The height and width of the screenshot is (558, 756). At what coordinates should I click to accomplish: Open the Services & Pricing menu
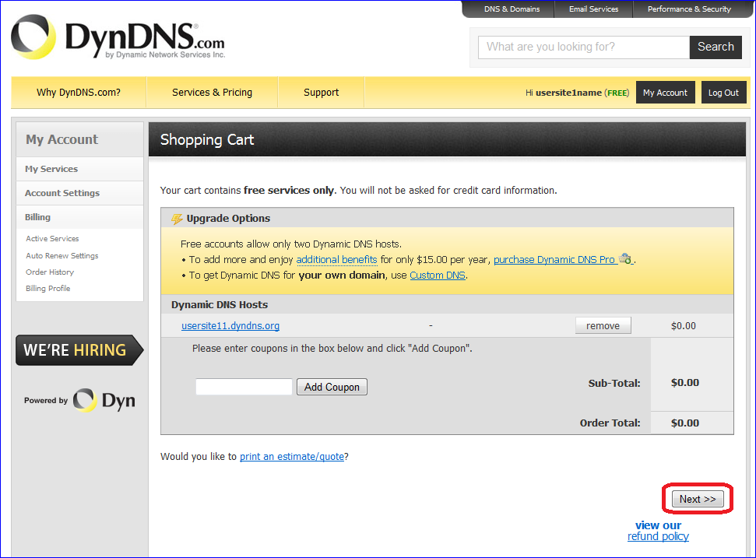[212, 93]
